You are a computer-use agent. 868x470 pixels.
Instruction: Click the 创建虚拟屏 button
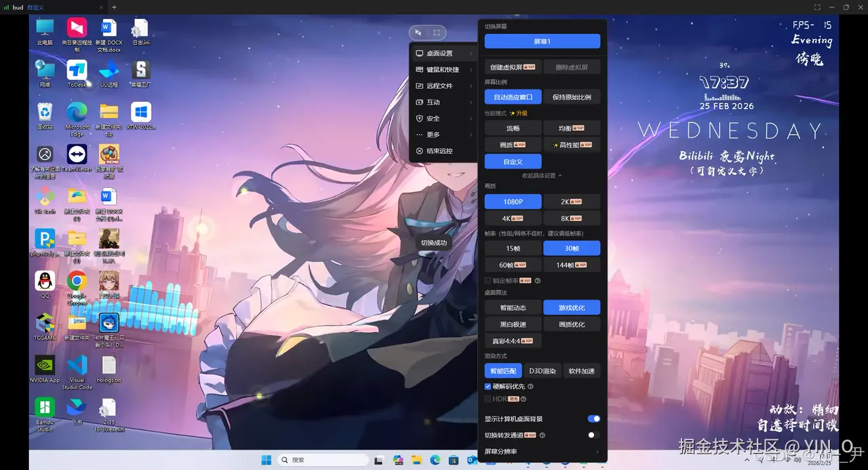click(x=513, y=66)
